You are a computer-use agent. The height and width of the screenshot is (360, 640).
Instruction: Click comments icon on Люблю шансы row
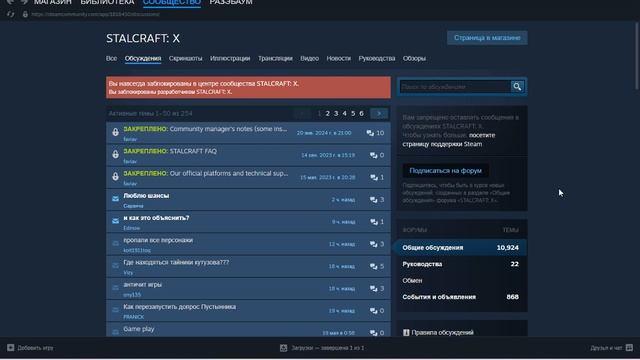click(x=373, y=200)
